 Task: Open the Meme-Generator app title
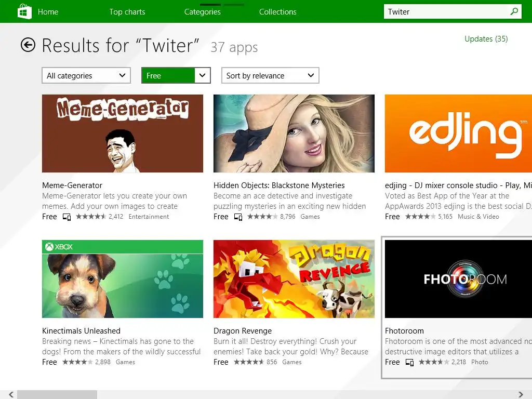click(72, 185)
